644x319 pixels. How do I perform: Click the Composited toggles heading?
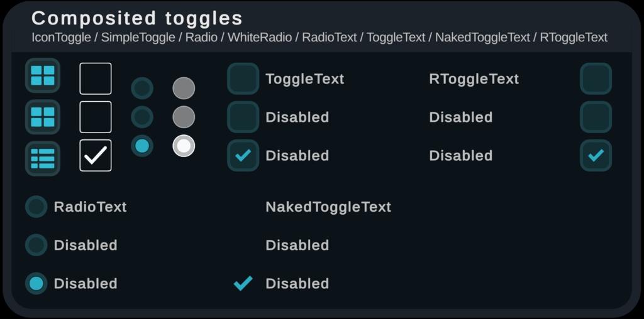pos(137,18)
